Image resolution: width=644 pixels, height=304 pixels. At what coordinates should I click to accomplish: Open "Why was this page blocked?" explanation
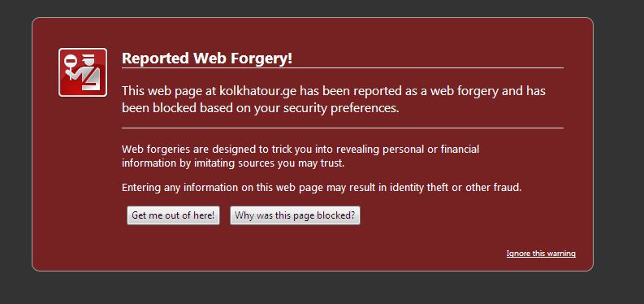[295, 215]
